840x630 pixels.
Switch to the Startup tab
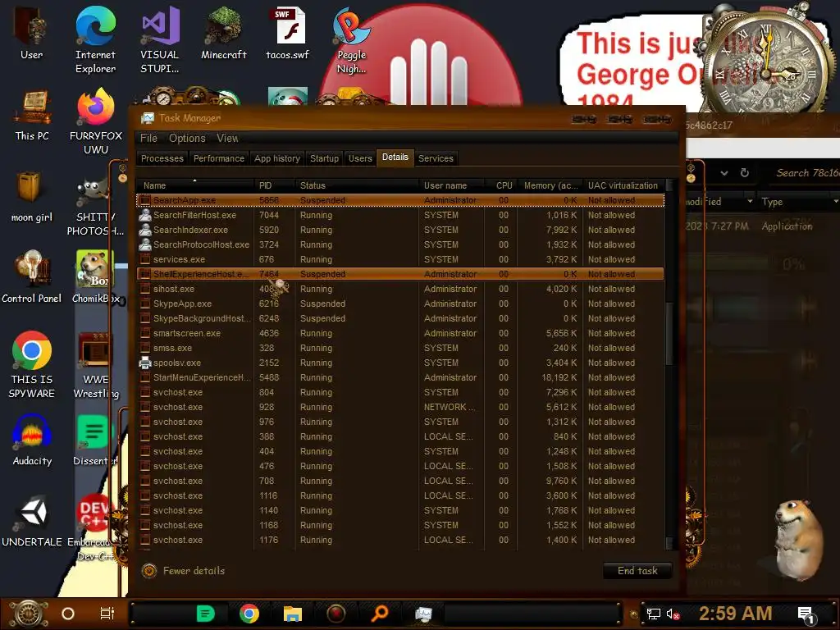[x=324, y=158]
